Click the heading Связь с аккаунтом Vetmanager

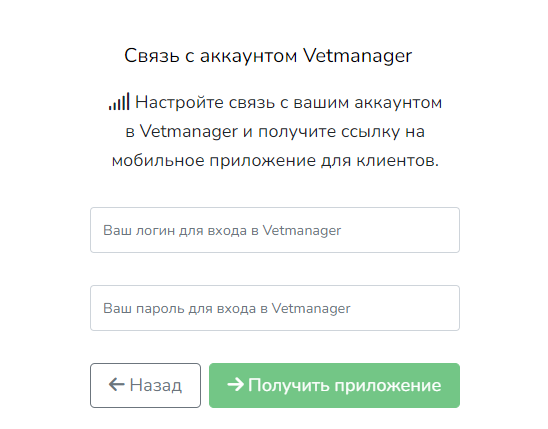click(268, 56)
